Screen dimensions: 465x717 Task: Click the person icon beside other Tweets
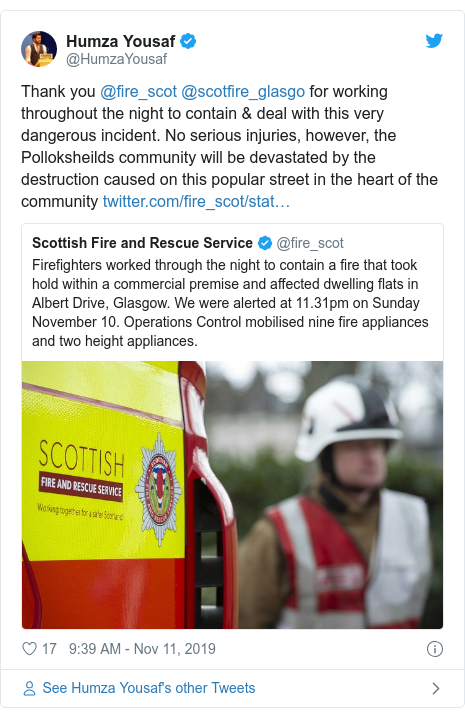(x=29, y=688)
